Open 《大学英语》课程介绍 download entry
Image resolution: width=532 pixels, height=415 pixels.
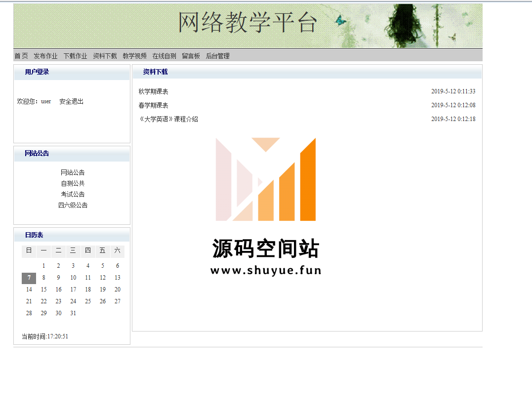[168, 119]
